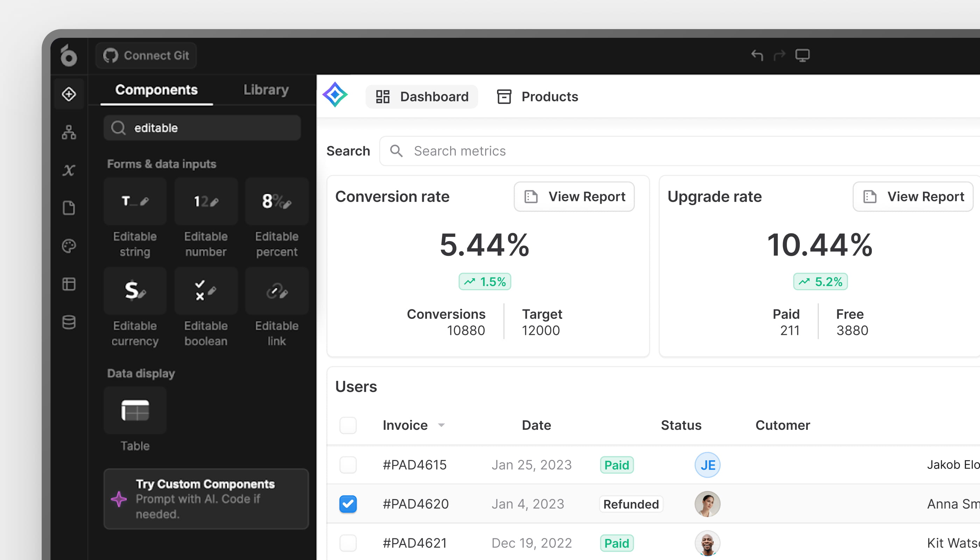Toggle the select-all checkbox in table header
Image resolution: width=980 pixels, height=560 pixels.
348,425
